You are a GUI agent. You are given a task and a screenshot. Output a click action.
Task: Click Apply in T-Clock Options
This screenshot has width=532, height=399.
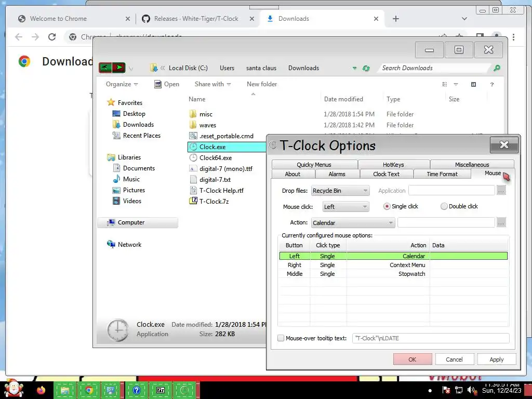(496, 360)
